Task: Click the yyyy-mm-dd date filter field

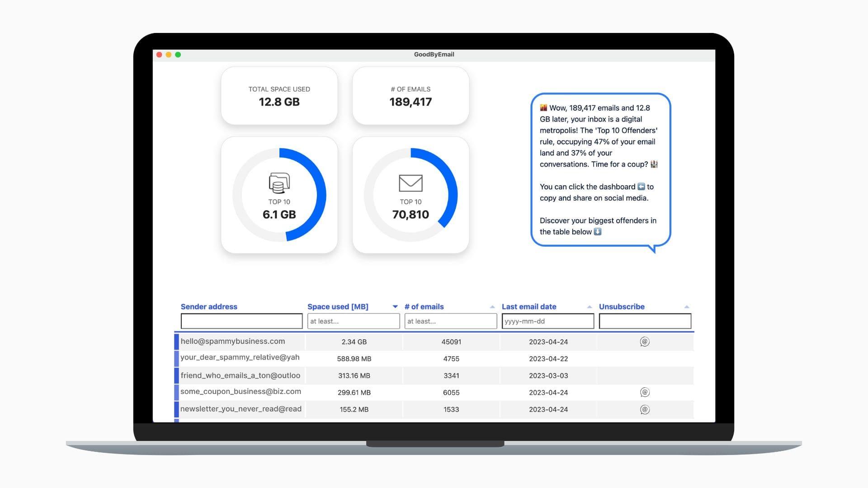Action: pos(547,321)
